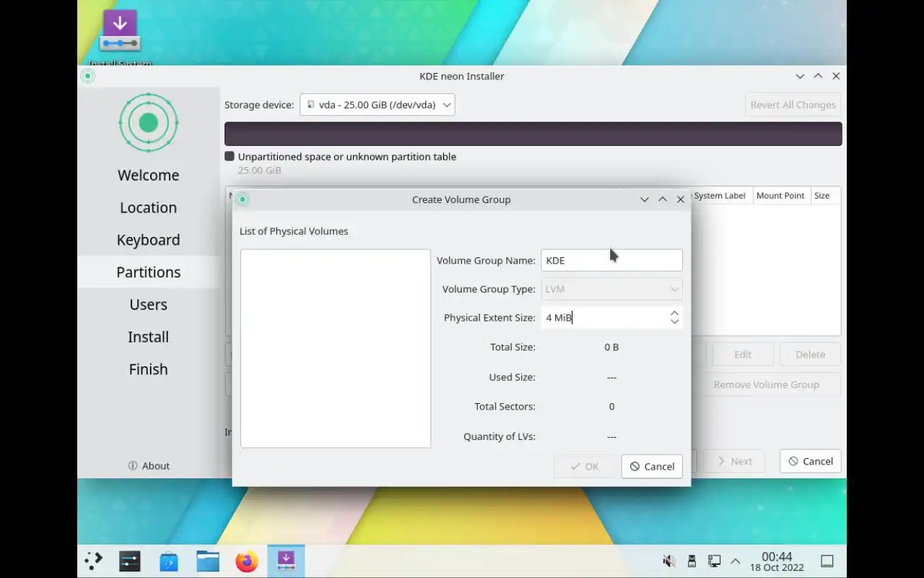Launch Firefox from the taskbar
Viewport: 924px width, 578px height.
tap(247, 561)
